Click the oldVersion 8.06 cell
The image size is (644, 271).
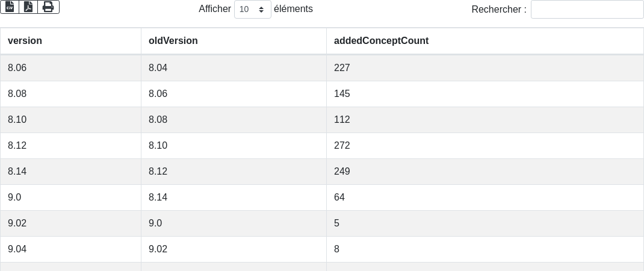point(158,94)
